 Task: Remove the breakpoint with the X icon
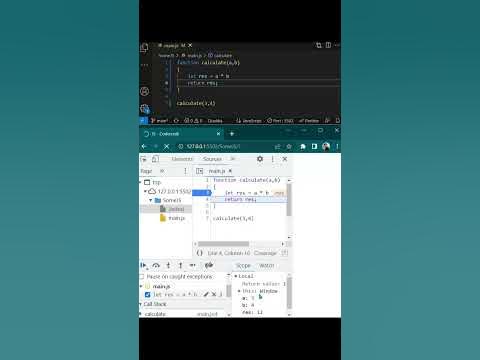point(214,294)
